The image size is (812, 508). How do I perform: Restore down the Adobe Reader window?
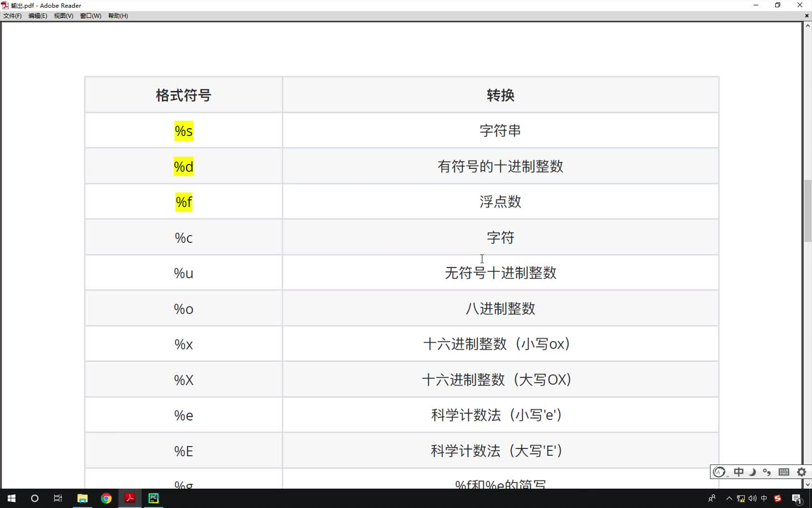pos(778,5)
